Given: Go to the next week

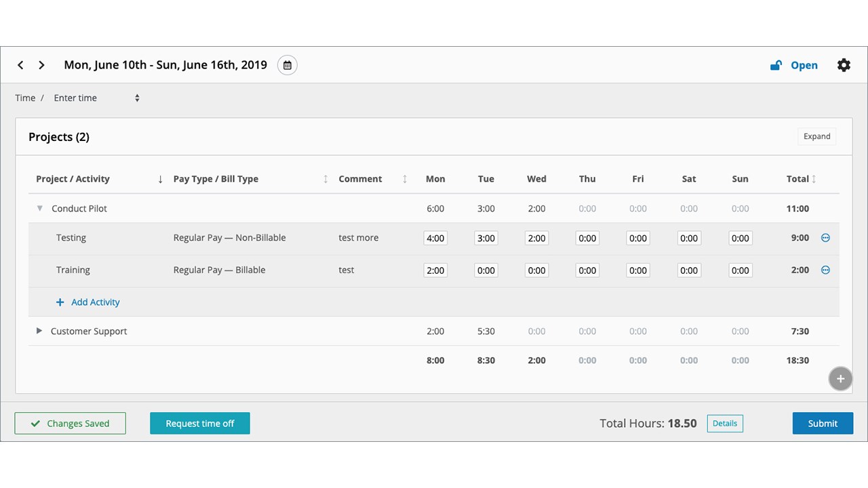Looking at the screenshot, I should (41, 65).
